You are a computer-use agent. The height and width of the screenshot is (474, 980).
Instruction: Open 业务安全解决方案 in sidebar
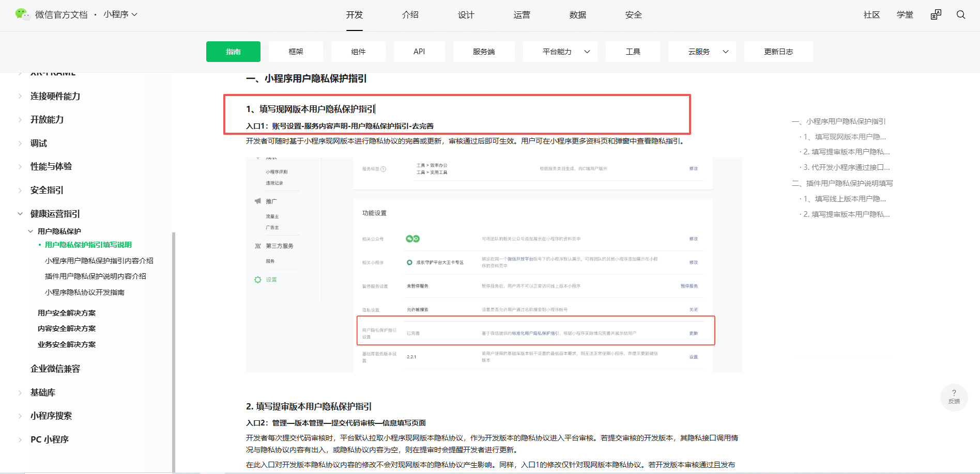pos(67,344)
